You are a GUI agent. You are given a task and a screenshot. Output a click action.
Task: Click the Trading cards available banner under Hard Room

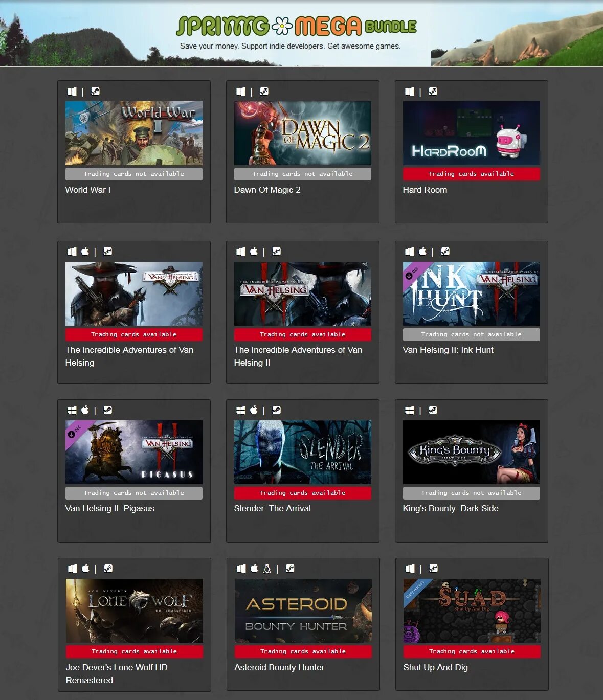(x=471, y=174)
